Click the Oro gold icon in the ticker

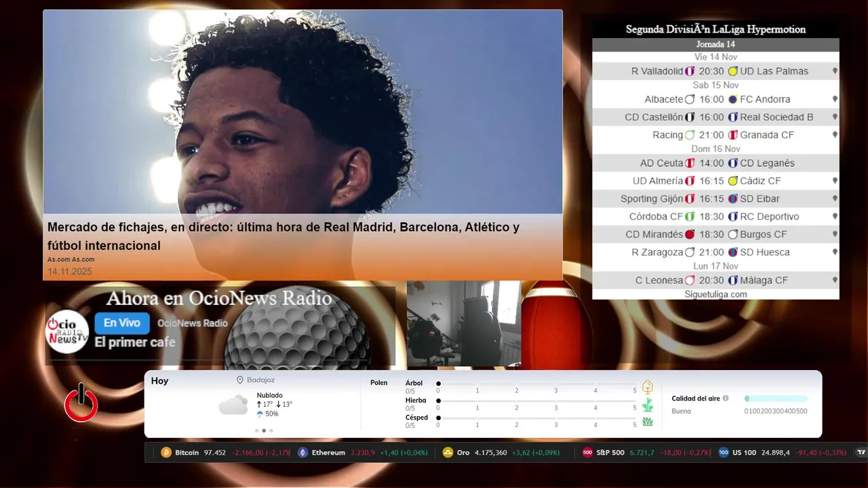[x=448, y=453]
